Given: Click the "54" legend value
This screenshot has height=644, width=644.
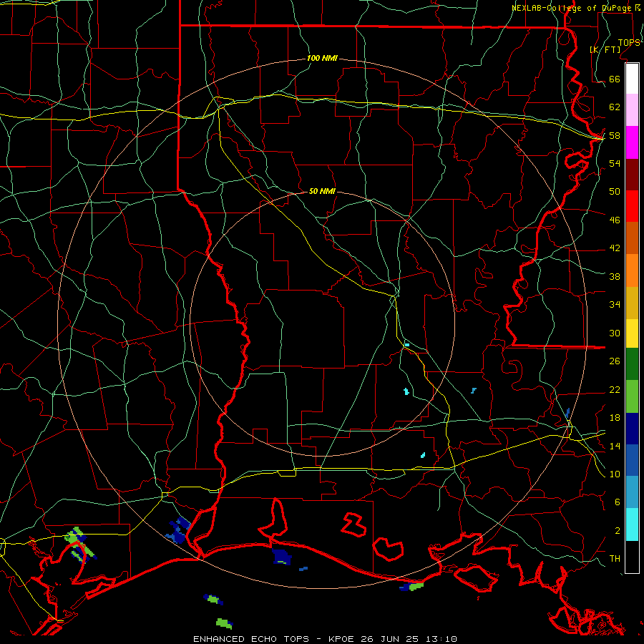Looking at the screenshot, I should 615,163.
